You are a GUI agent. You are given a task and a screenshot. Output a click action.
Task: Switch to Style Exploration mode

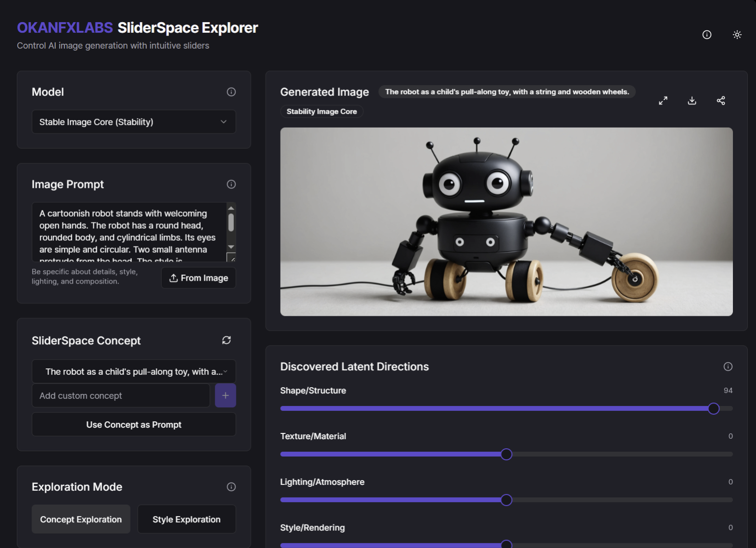tap(187, 519)
